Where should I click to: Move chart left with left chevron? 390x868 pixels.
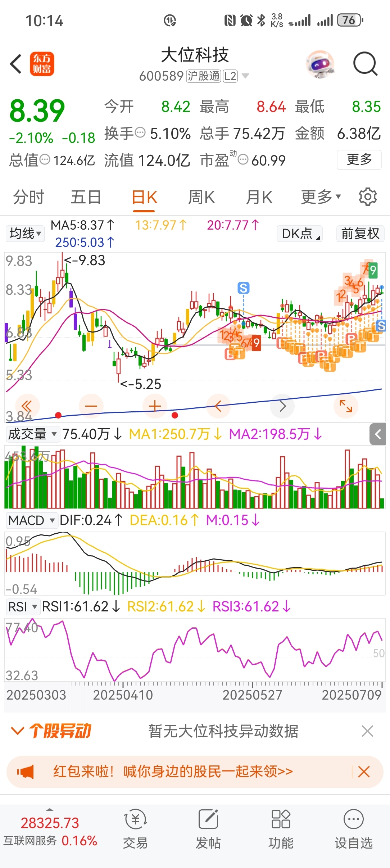point(218,406)
